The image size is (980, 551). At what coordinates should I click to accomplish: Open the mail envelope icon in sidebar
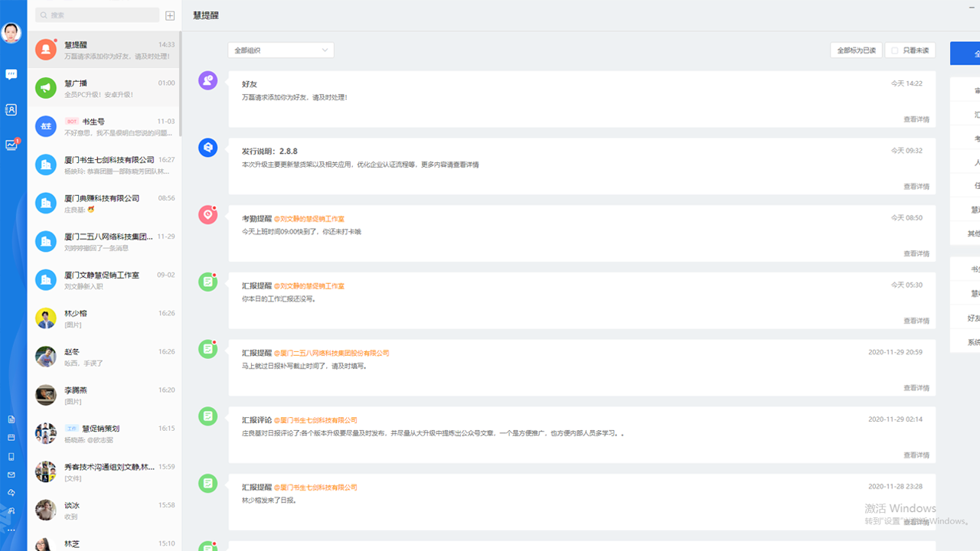[11, 474]
